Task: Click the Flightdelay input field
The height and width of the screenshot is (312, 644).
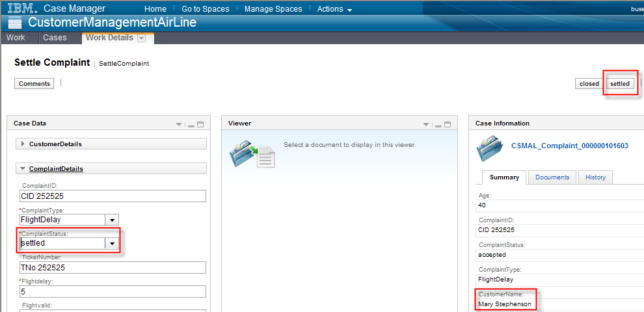Action: click(x=113, y=291)
